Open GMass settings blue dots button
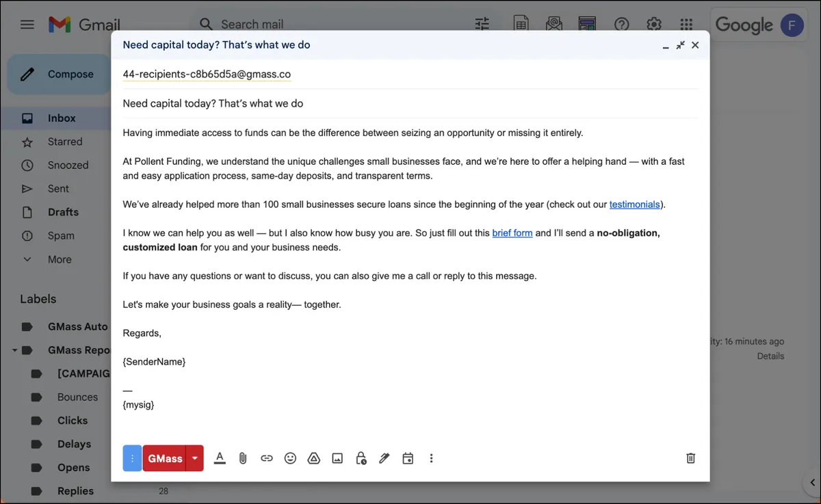This screenshot has width=821, height=504. (132, 458)
